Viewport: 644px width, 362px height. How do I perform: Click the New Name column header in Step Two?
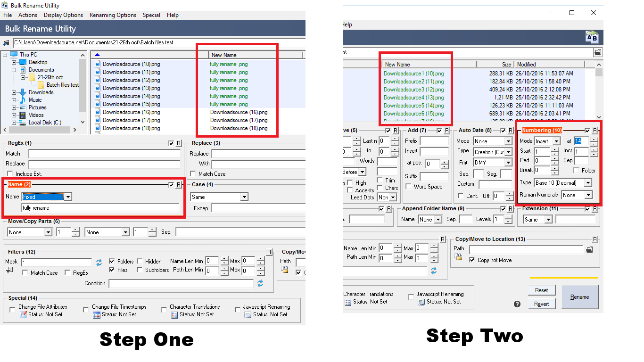coord(429,65)
